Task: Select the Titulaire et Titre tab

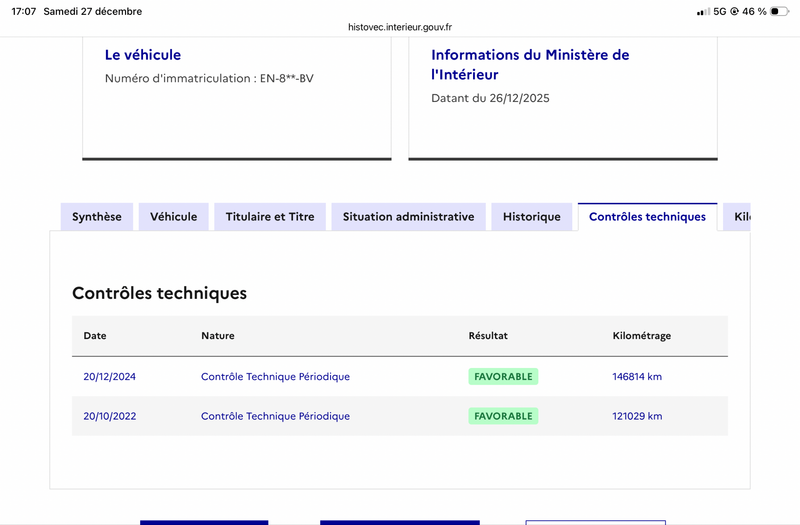Action: pos(270,217)
